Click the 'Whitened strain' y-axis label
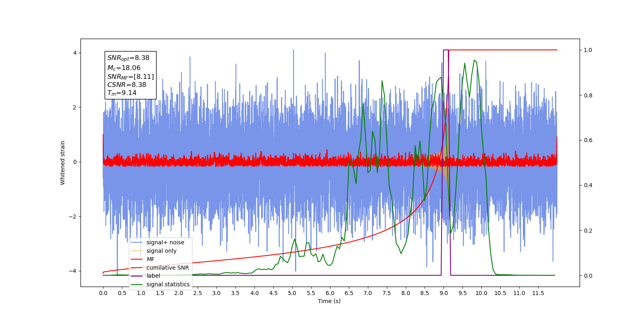Image resolution: width=644 pixels, height=322 pixels. point(62,163)
